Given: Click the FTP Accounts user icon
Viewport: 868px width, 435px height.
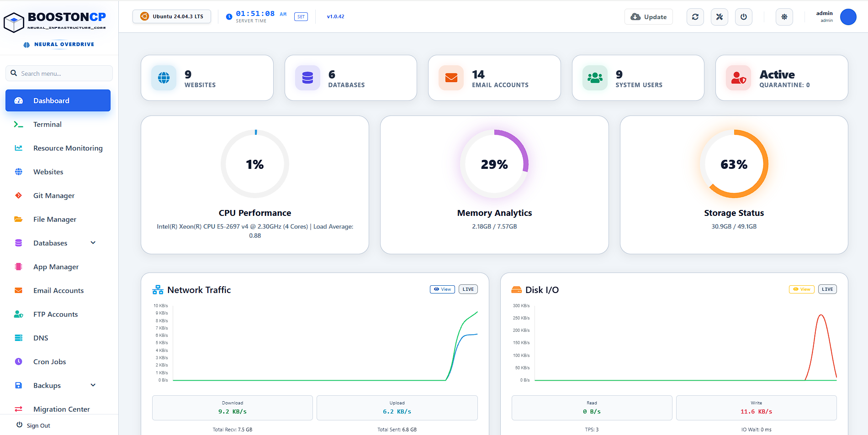Looking at the screenshot, I should tap(19, 314).
